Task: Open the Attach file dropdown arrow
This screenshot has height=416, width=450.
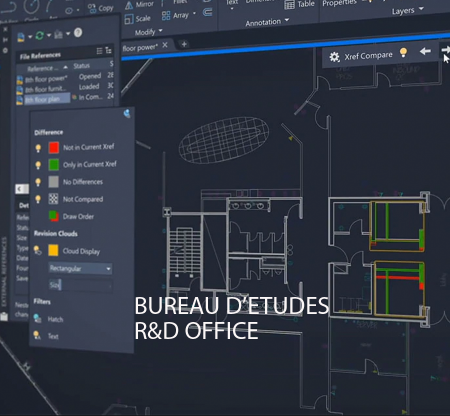Action: [x=30, y=36]
